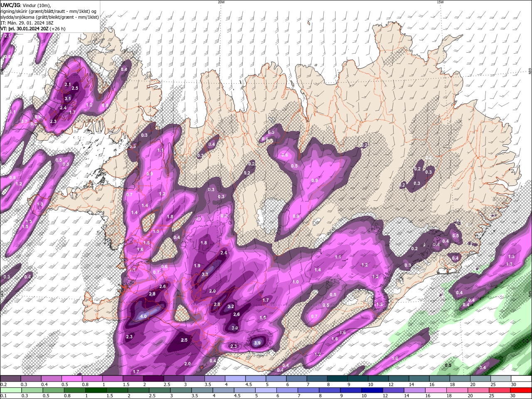532x399 pixels.
Task: Click the '3.9' precipitation value on the map
Action: click(257, 343)
